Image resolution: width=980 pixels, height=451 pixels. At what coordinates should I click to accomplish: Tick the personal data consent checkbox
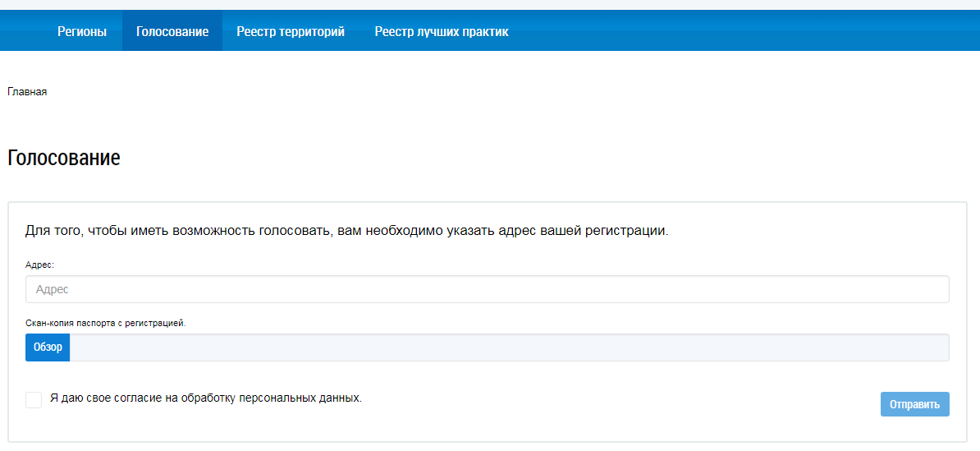(34, 400)
